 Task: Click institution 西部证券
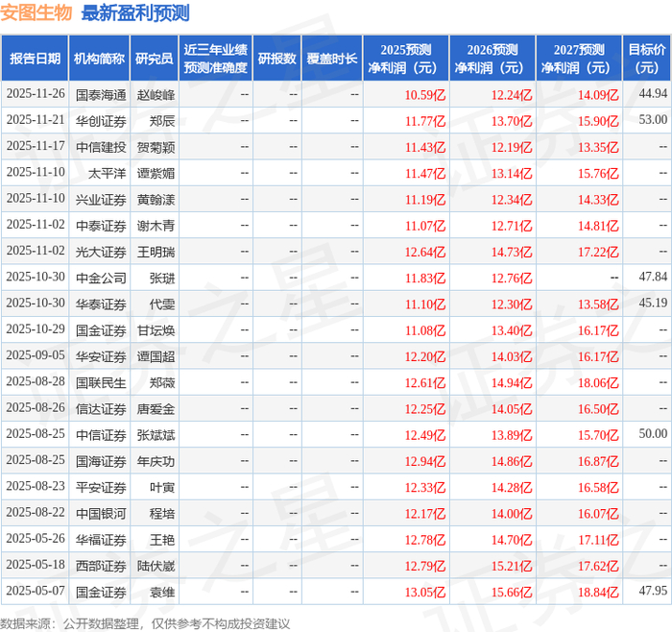pos(101,566)
